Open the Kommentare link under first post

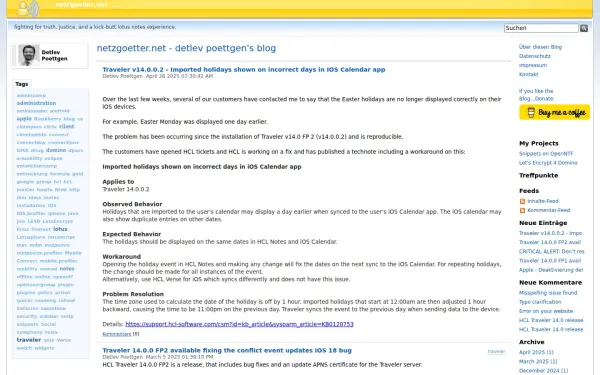pyautogui.click(x=117, y=334)
